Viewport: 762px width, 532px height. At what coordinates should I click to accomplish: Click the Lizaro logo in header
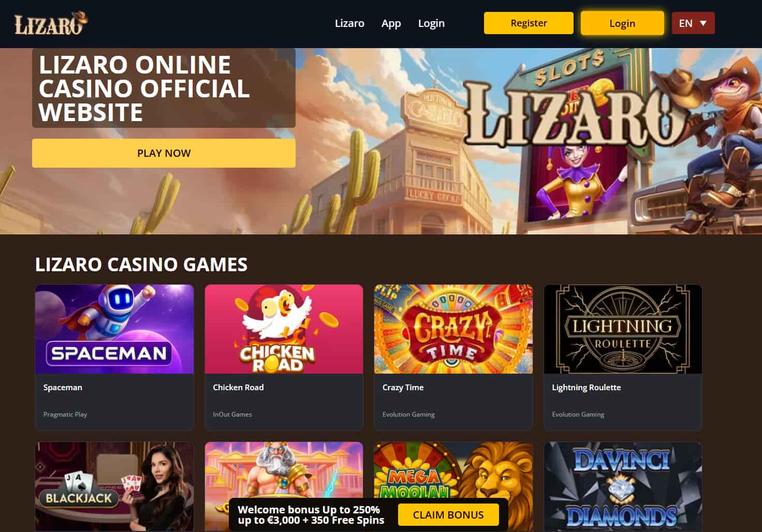(x=51, y=23)
